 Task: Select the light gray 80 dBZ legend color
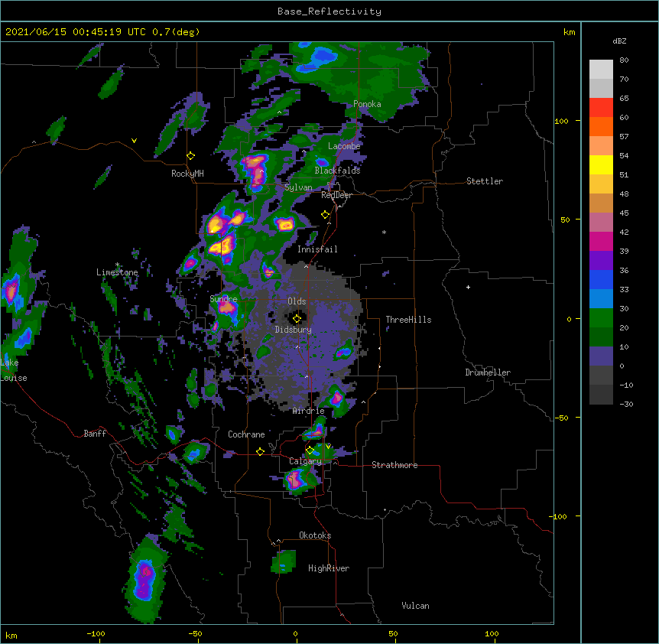click(601, 70)
